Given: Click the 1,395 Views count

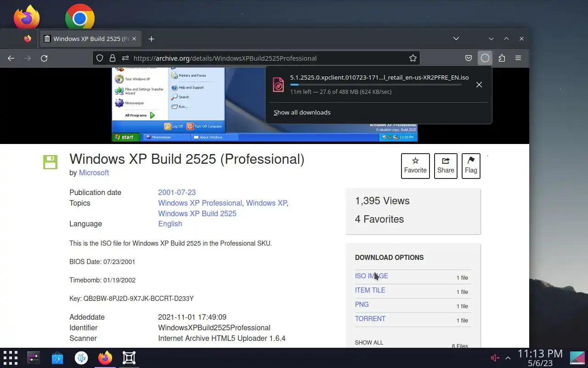Looking at the screenshot, I should coord(382,201).
